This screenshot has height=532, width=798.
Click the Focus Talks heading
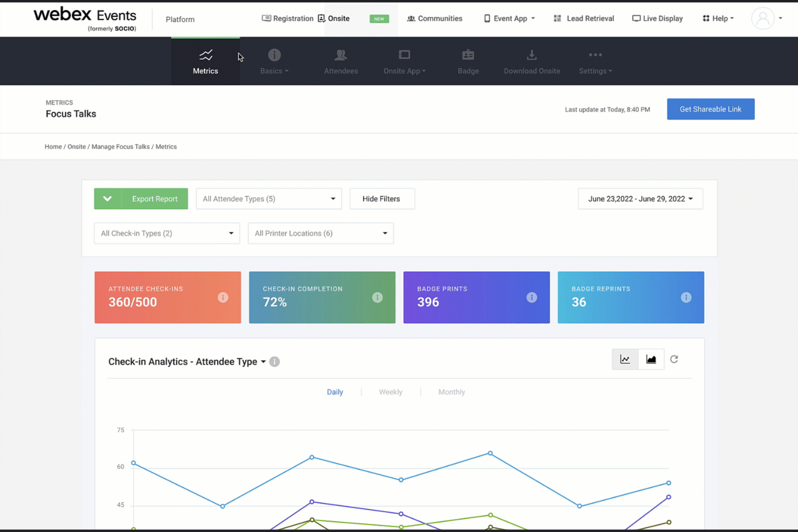coord(71,114)
